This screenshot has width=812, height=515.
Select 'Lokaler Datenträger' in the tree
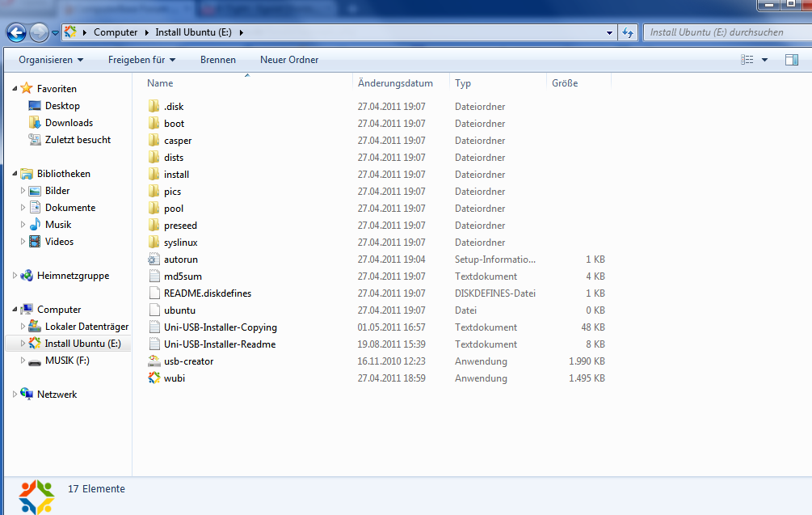[x=86, y=327]
